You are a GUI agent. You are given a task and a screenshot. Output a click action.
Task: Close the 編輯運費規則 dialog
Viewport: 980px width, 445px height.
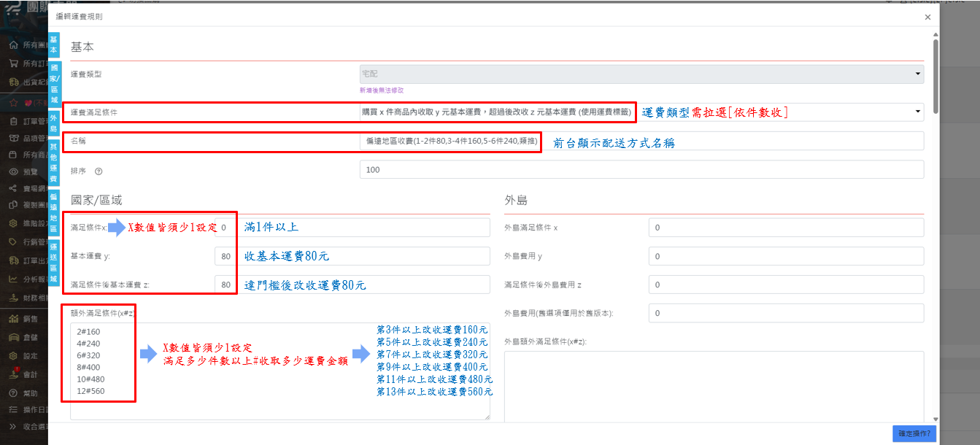coord(927,17)
